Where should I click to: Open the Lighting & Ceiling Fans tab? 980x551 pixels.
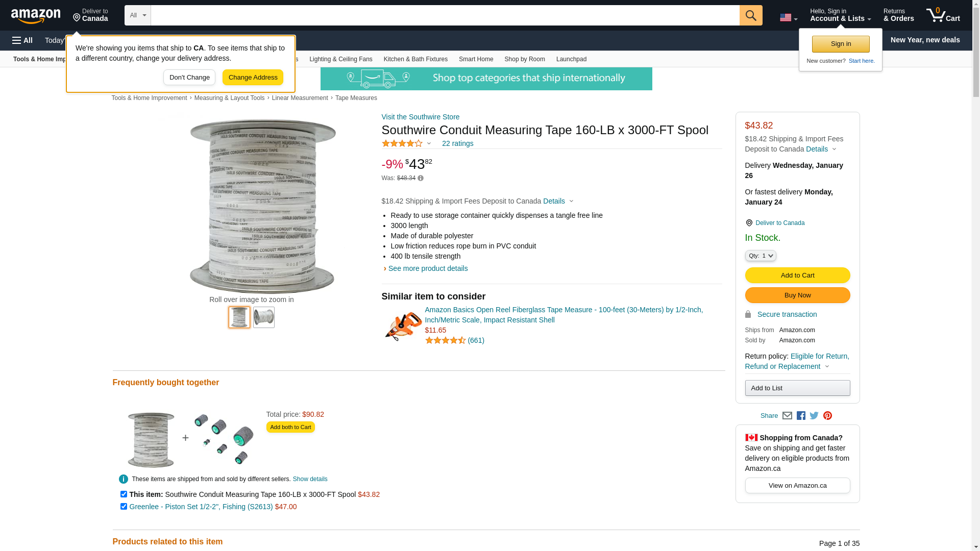point(340,59)
